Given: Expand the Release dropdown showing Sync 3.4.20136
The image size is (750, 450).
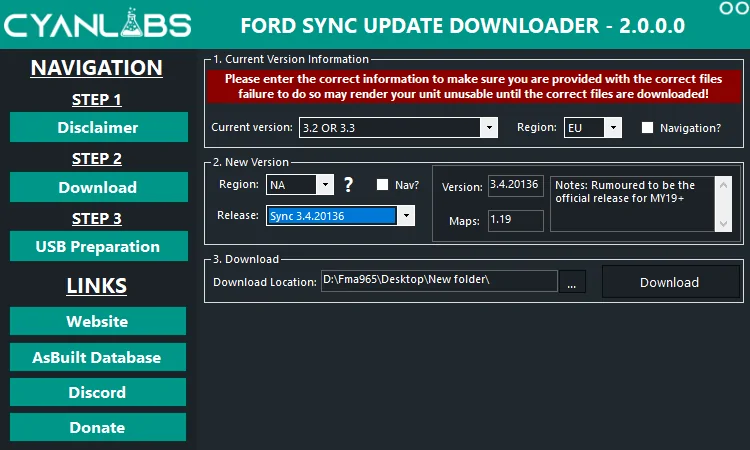Looking at the screenshot, I should (x=406, y=216).
